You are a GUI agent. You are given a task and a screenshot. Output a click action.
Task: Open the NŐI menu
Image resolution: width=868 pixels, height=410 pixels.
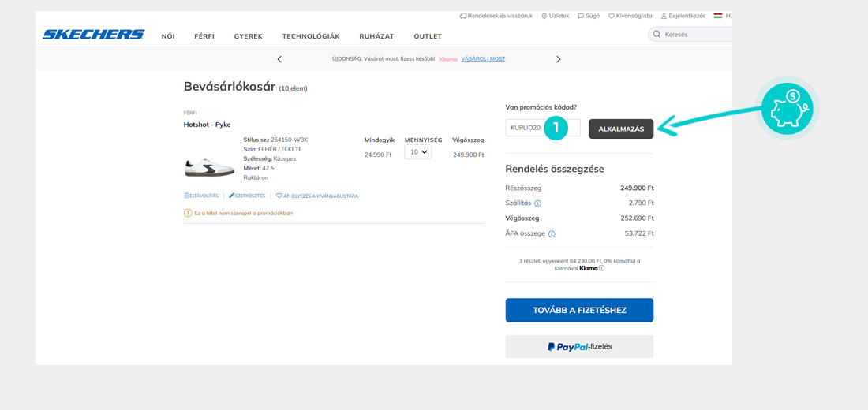coord(168,36)
